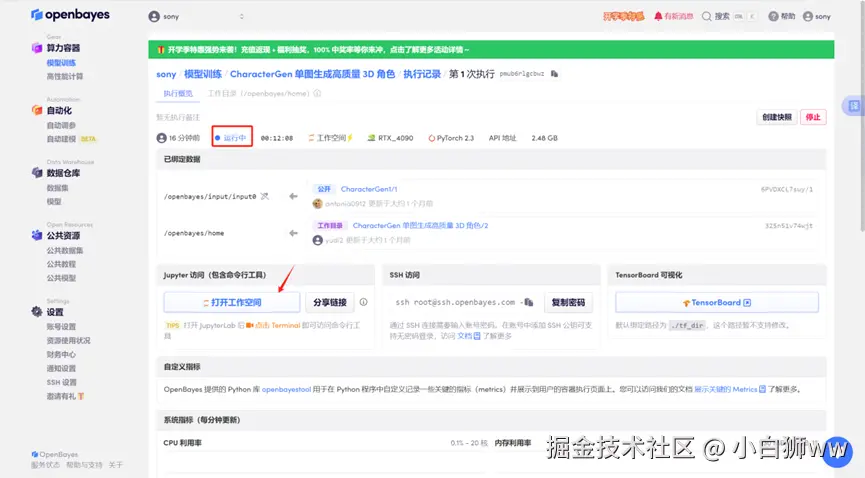Open SSH 文档 link
865x478 pixels.
coord(468,336)
